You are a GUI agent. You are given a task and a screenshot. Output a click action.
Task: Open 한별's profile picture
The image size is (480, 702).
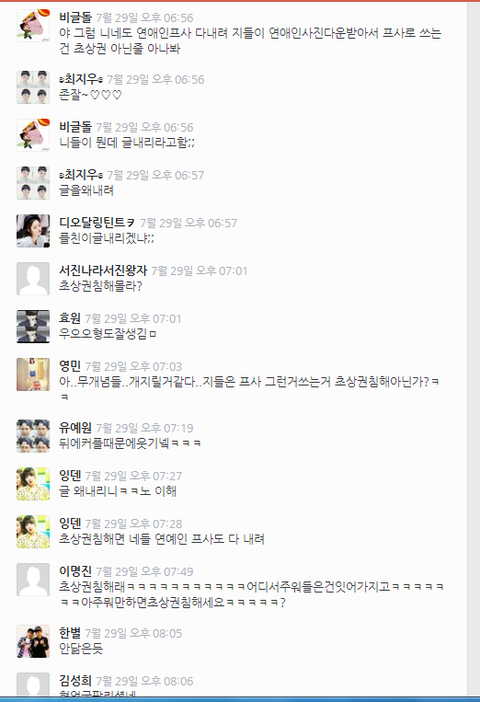(33, 641)
